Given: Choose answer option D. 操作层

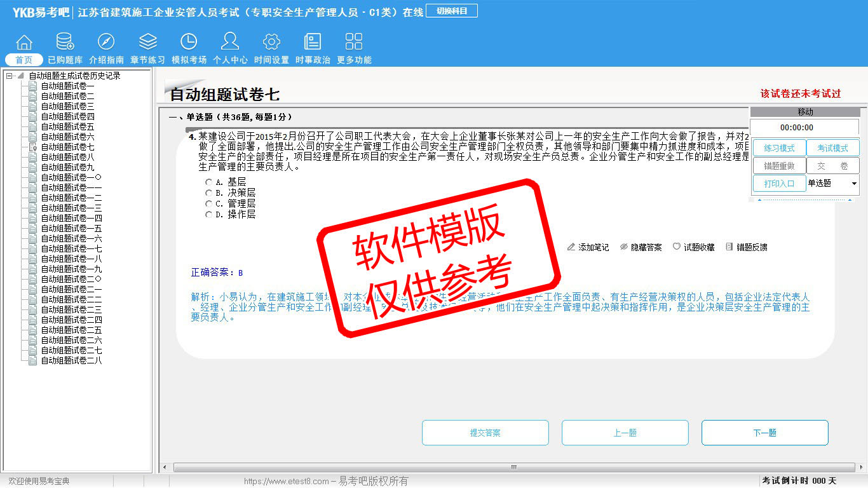Looking at the screenshot, I should (208, 215).
